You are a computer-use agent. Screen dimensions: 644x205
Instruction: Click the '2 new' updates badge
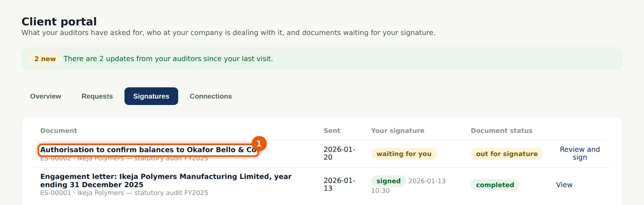point(45,59)
